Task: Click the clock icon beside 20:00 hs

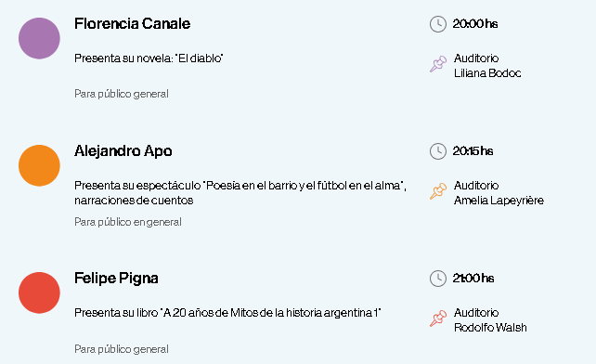Action: pos(438,24)
